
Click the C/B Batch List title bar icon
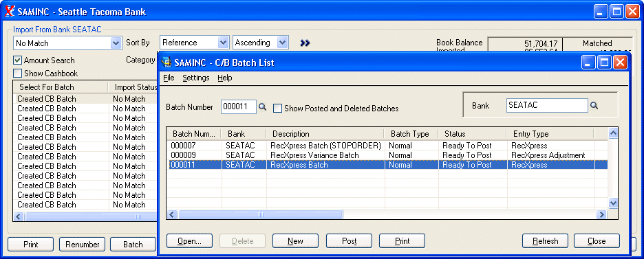167,63
